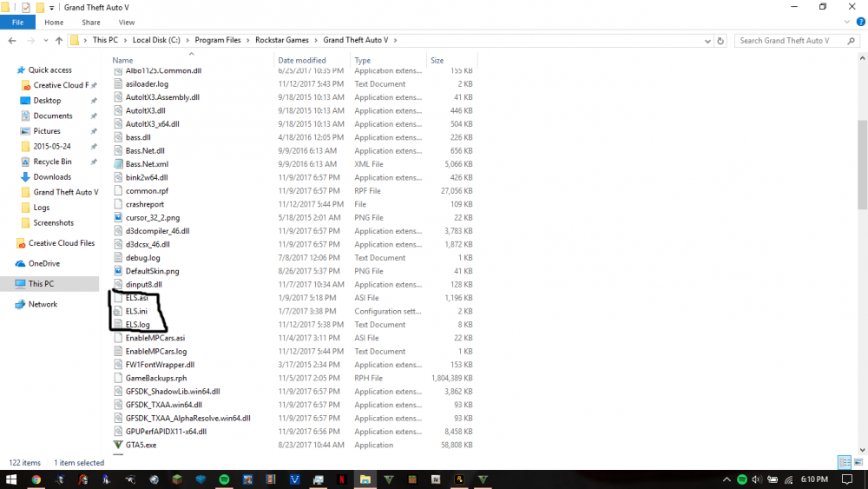
Task: Navigate to Program Files in the breadcrumb
Action: tap(218, 41)
